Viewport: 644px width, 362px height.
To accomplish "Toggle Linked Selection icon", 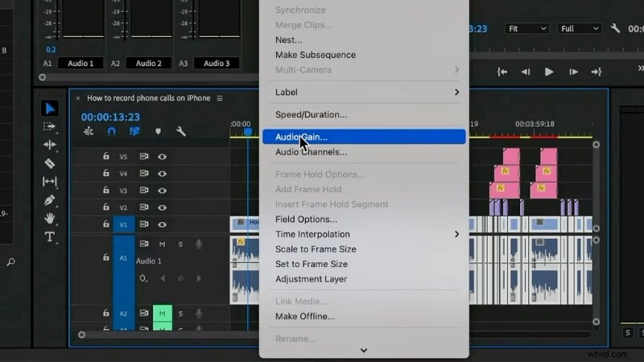I will coord(134,131).
